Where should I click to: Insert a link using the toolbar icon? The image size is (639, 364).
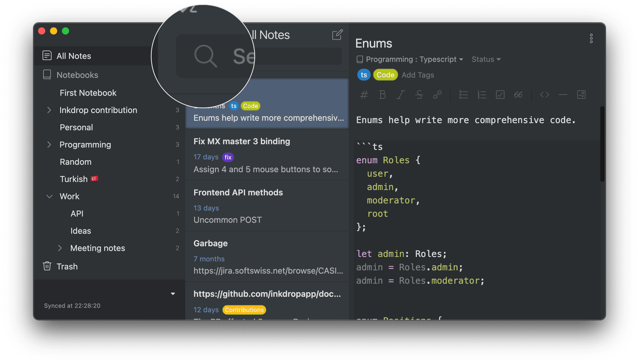click(437, 95)
